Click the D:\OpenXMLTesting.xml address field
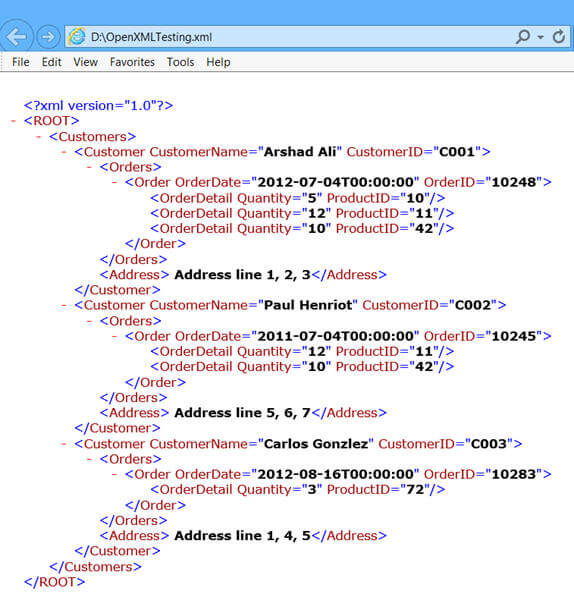 click(317, 37)
